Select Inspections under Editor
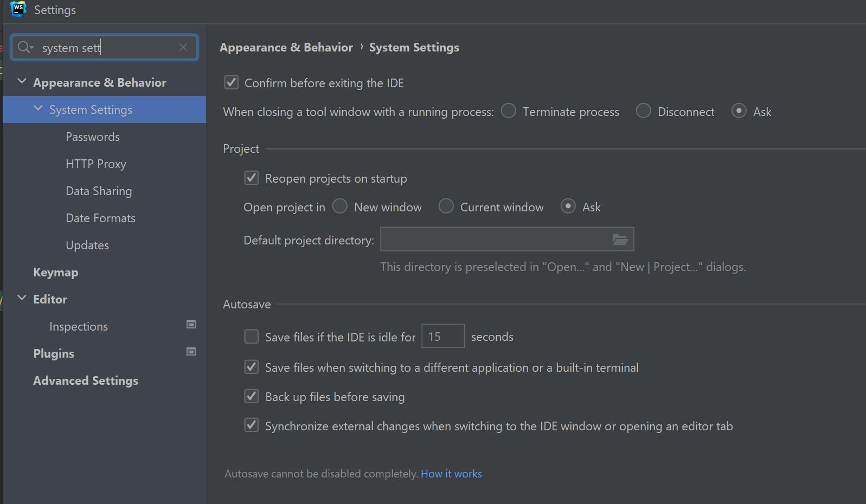 click(79, 326)
